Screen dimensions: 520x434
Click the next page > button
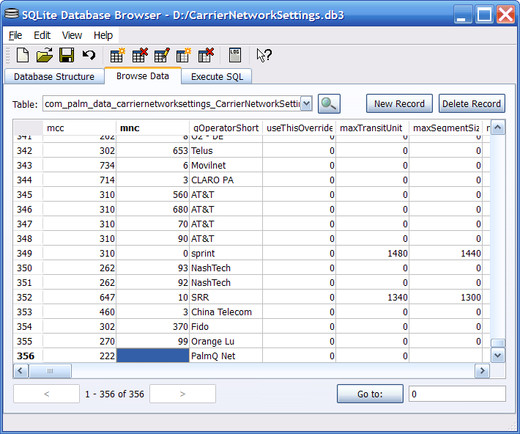click(182, 394)
